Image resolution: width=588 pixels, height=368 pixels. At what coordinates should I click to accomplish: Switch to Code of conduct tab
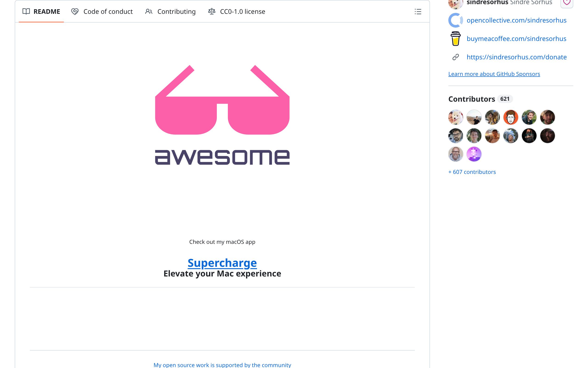click(x=102, y=11)
